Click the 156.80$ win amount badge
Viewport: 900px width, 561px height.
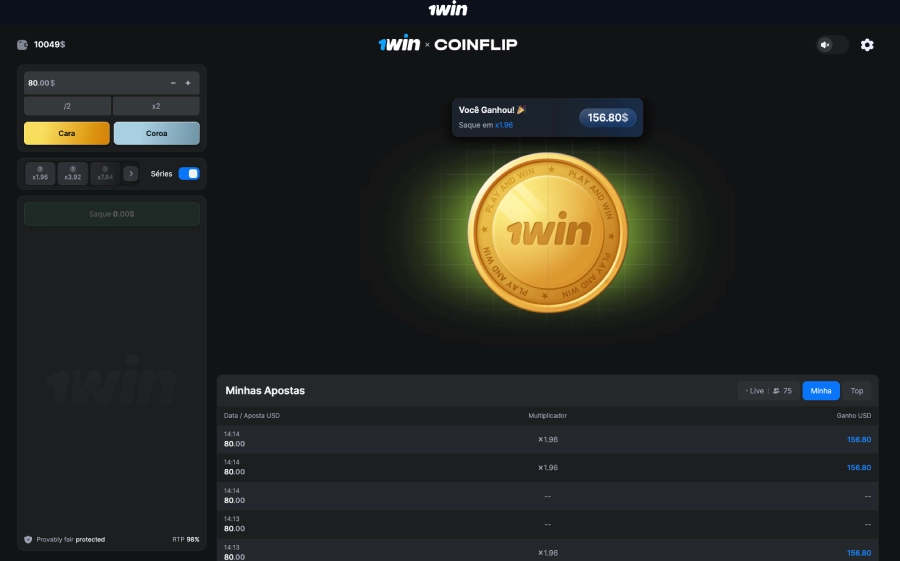click(x=607, y=118)
